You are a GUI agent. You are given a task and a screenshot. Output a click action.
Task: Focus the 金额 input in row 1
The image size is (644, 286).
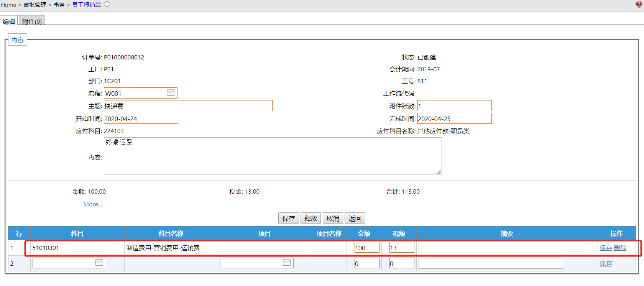tap(367, 248)
